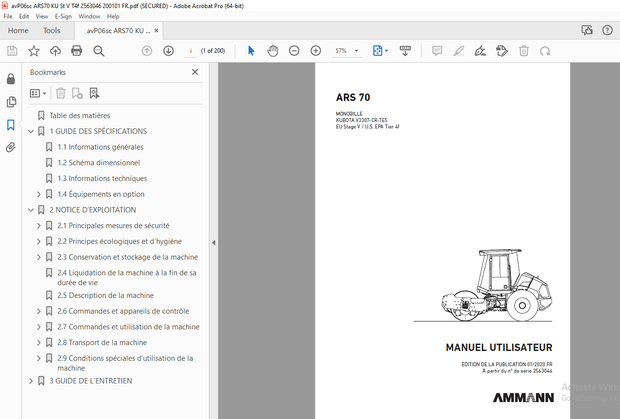This screenshot has width=620, height=419.
Task: Open the share review chat icon
Action: pyautogui.click(x=587, y=30)
